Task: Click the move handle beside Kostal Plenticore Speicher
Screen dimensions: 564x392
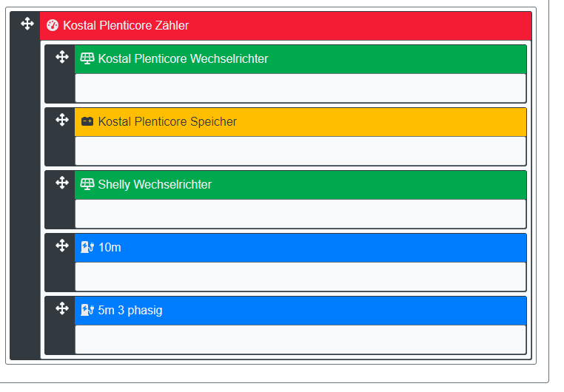Action: pos(62,120)
